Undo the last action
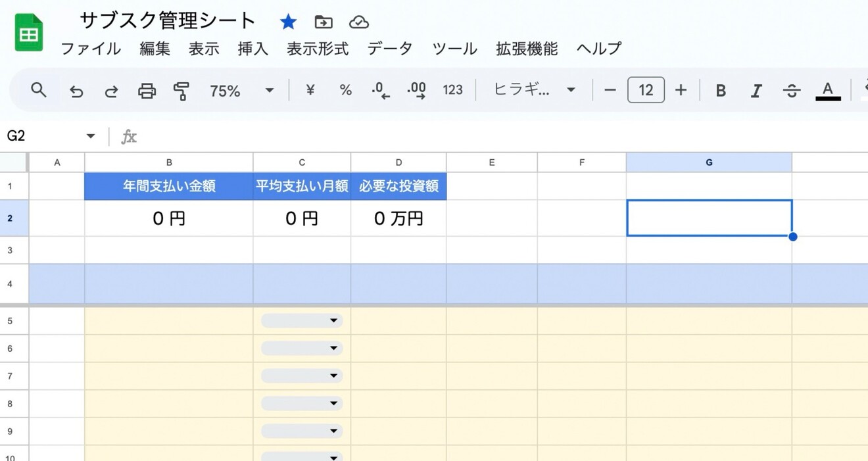 pos(76,91)
